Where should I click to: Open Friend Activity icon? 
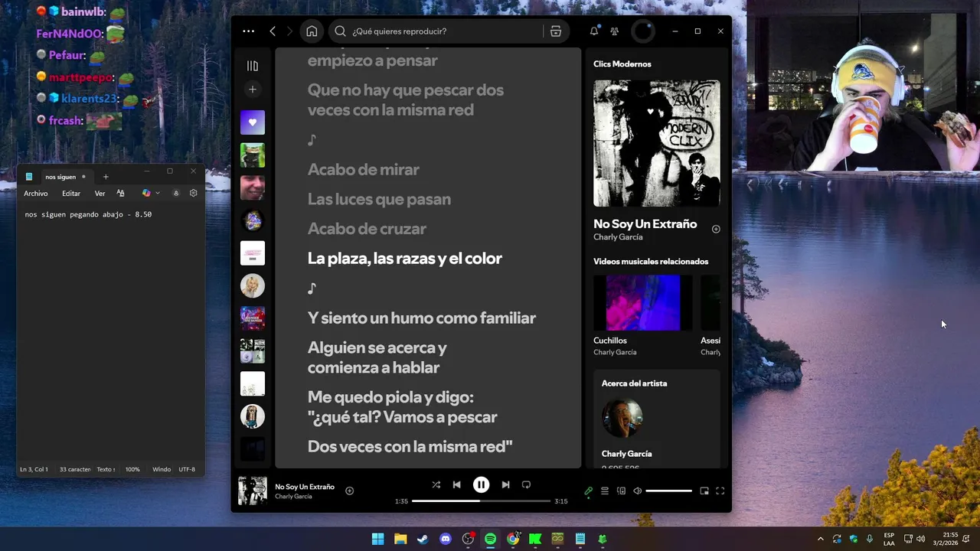(614, 31)
